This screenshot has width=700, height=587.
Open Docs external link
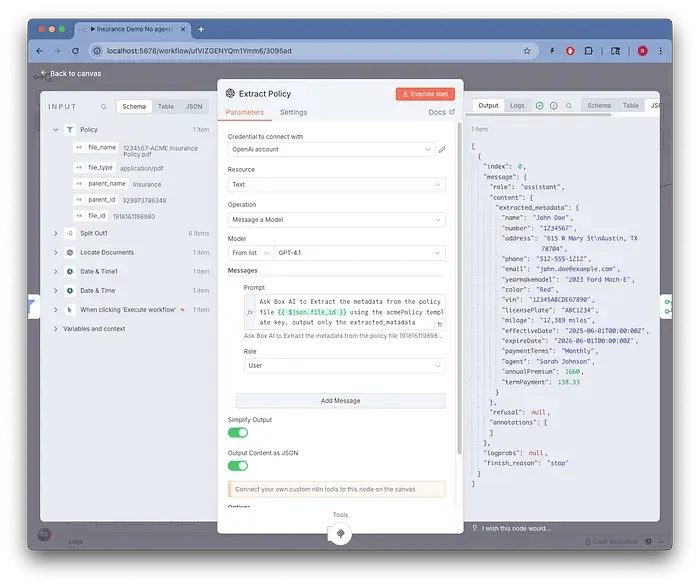point(441,112)
